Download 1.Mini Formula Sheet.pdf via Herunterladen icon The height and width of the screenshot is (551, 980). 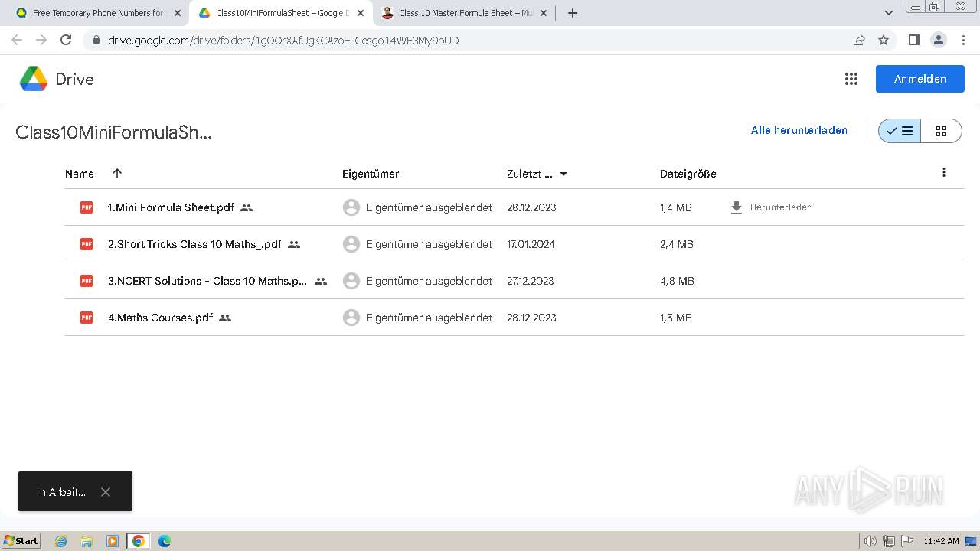click(x=736, y=207)
